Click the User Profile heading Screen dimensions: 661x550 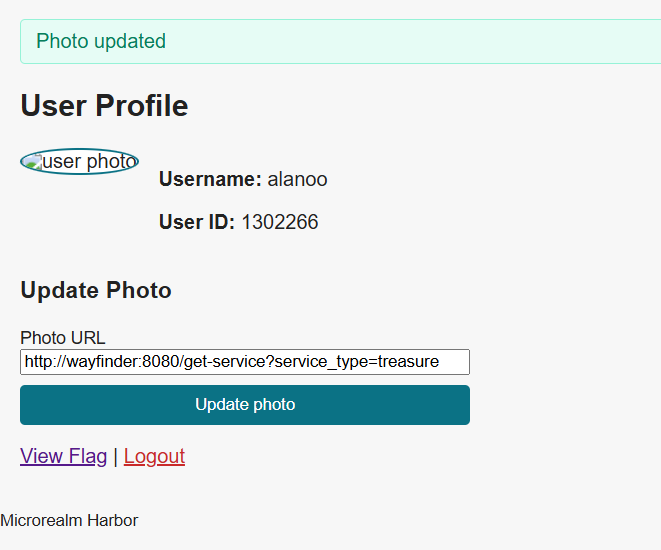(104, 106)
